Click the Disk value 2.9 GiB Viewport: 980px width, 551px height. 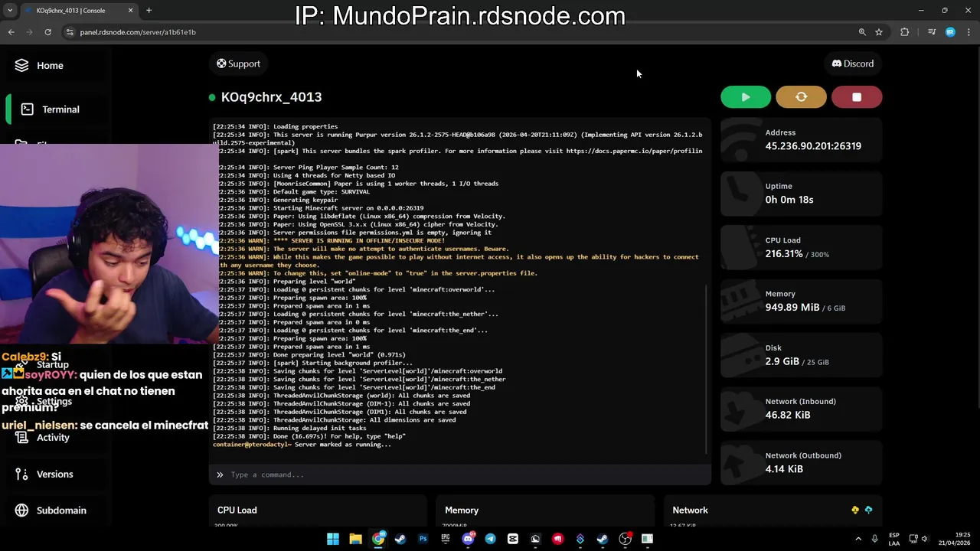(x=782, y=361)
